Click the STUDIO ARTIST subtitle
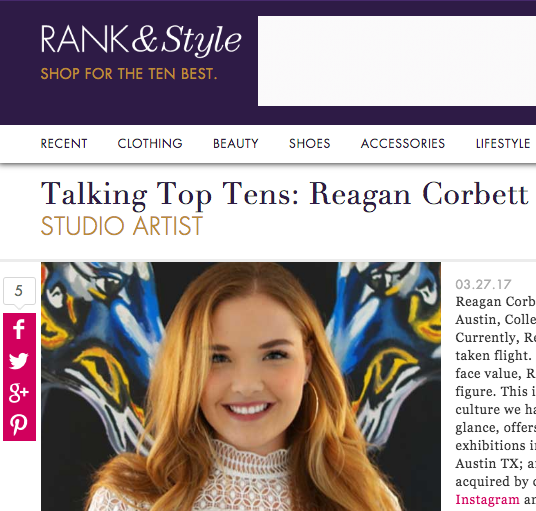536x511 pixels. 122,226
